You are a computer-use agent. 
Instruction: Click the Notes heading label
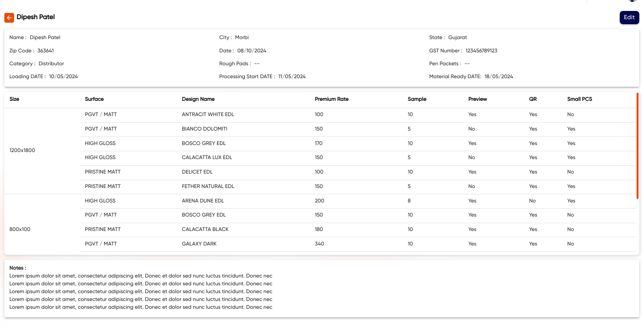click(x=18, y=268)
